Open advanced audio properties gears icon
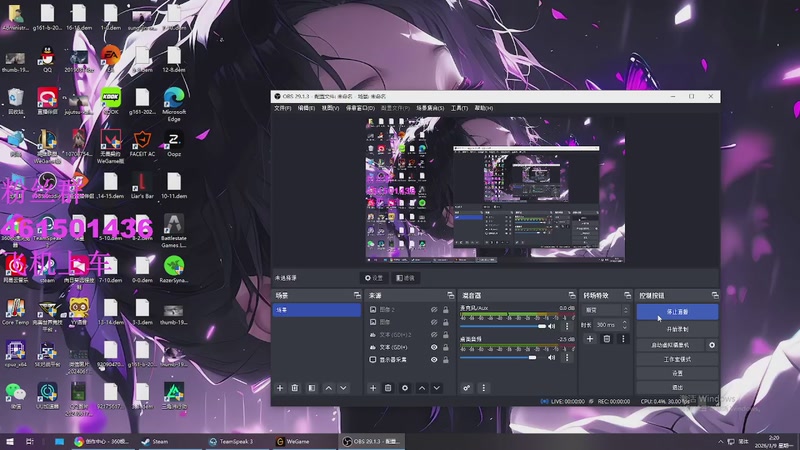800x450 pixels. (466, 388)
